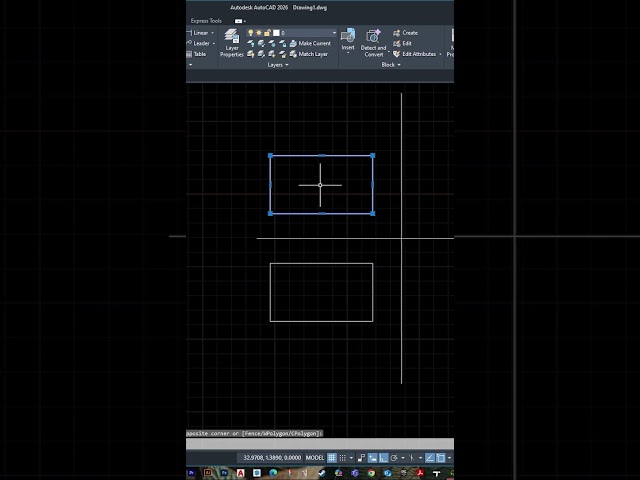Open Google Chrome from taskbar
The height and width of the screenshot is (480, 640).
pyautogui.click(x=371, y=473)
